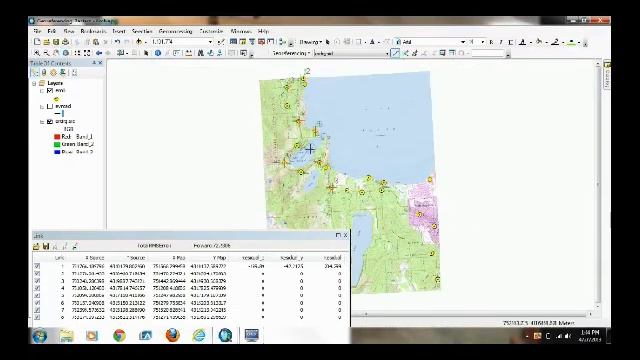Viewport: 640px width, 360px height.
Task: Open the Add Data dropdown arrow
Action: [x=145, y=42]
